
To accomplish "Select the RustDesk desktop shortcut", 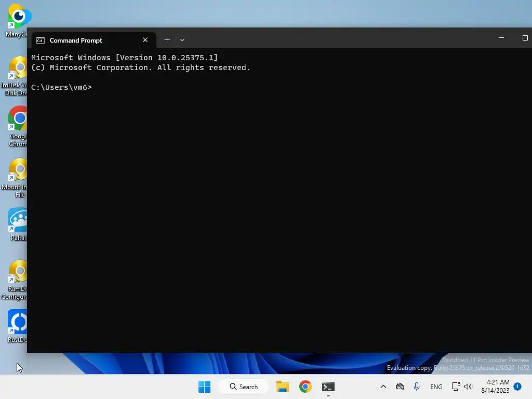I will pyautogui.click(x=17, y=326).
